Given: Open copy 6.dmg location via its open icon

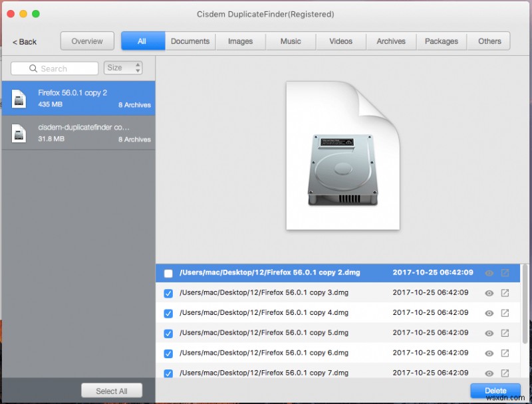Looking at the screenshot, I should (x=506, y=353).
